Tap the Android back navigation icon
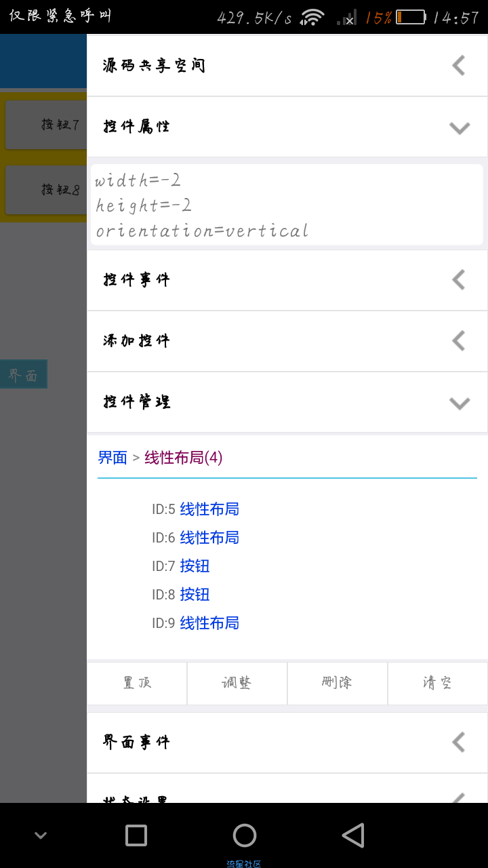The image size is (488, 868). (x=353, y=835)
